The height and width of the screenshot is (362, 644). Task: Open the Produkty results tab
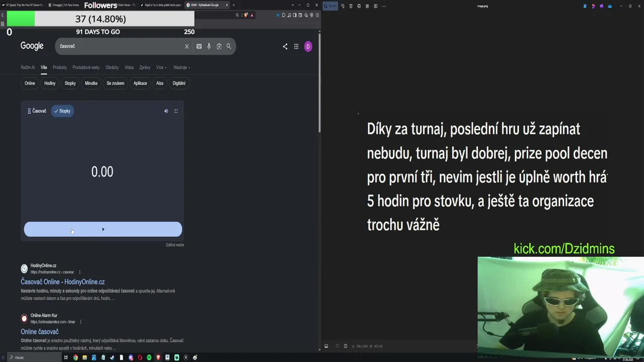click(x=60, y=67)
